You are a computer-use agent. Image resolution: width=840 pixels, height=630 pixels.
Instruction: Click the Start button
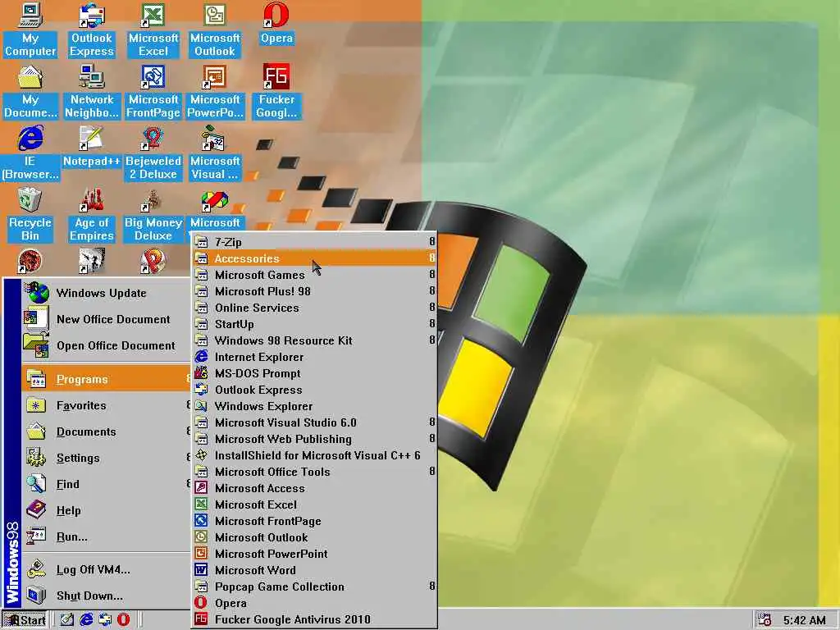[x=25, y=620]
